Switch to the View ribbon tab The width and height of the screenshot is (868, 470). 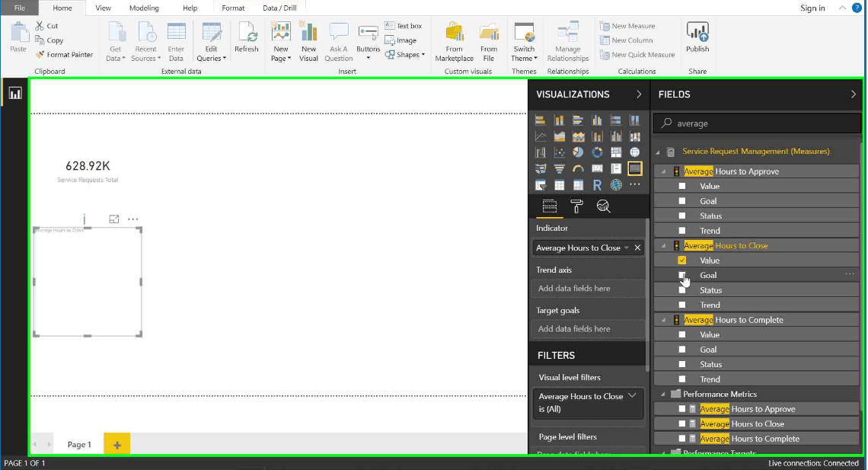(x=103, y=8)
